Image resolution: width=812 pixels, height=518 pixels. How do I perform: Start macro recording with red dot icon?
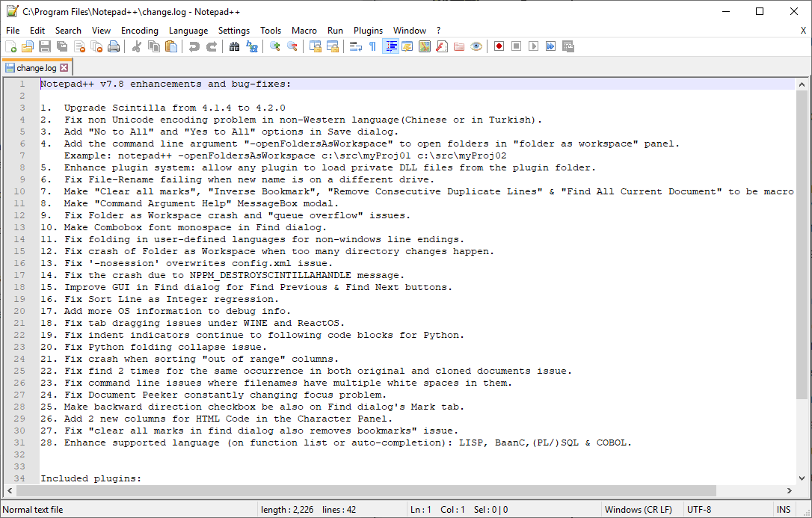(x=499, y=46)
